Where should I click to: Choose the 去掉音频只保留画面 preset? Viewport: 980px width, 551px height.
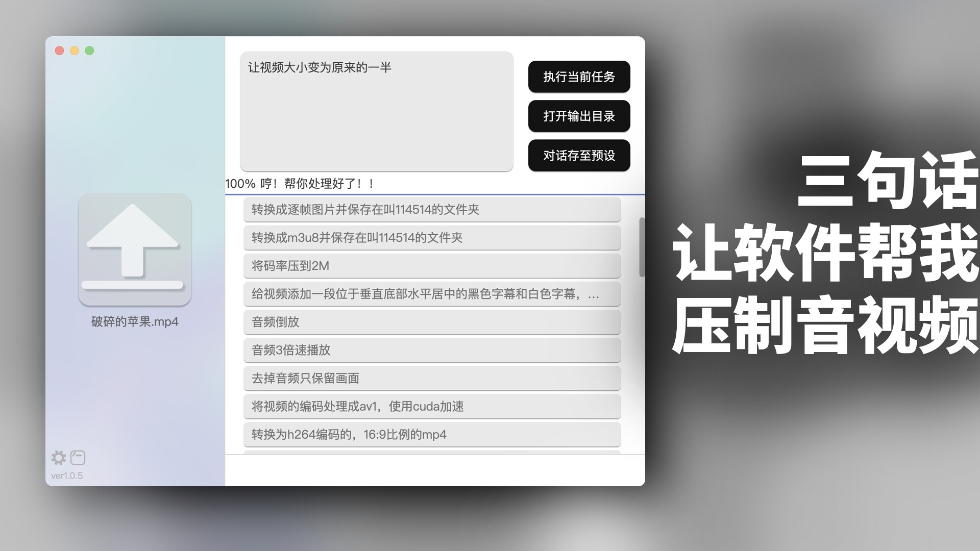[x=432, y=378]
